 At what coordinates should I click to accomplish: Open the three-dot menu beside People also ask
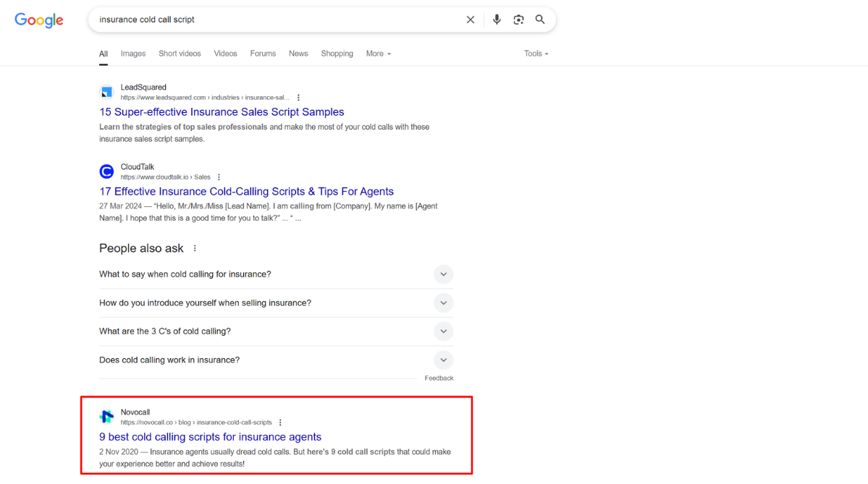195,248
